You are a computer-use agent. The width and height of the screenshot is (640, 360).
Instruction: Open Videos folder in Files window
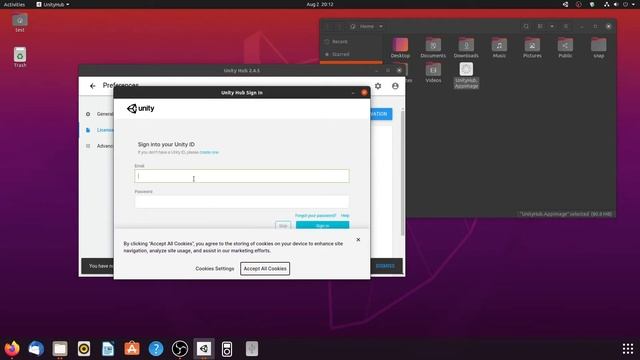[x=433, y=73]
